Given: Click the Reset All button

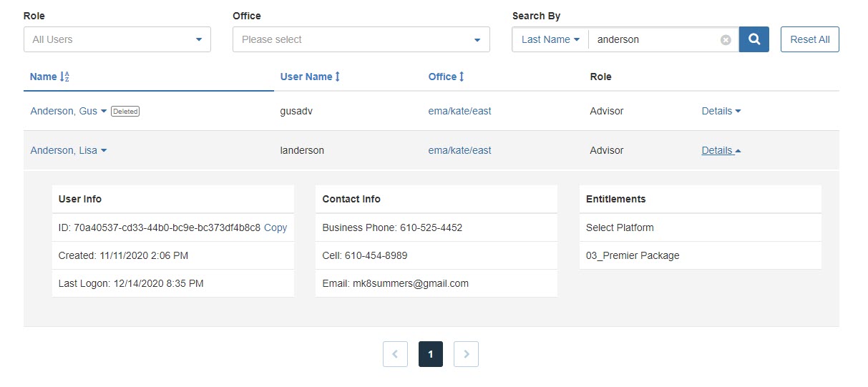Looking at the screenshot, I should tap(810, 39).
